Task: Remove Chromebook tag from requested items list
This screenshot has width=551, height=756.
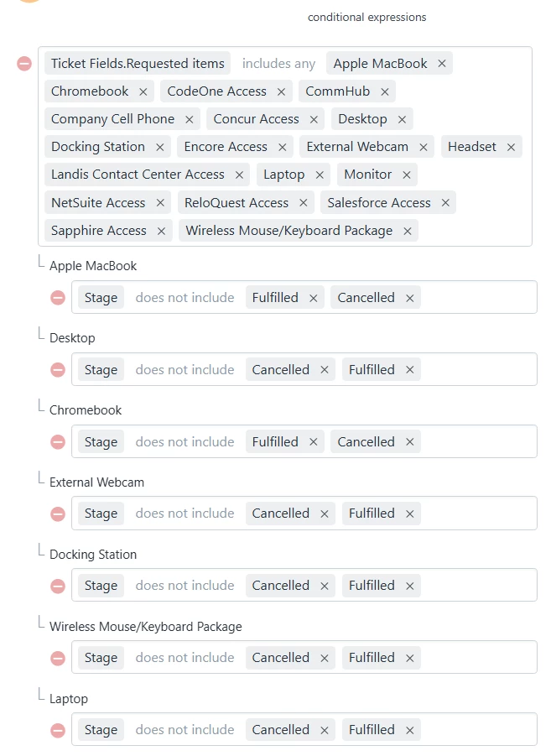Action: [x=143, y=91]
